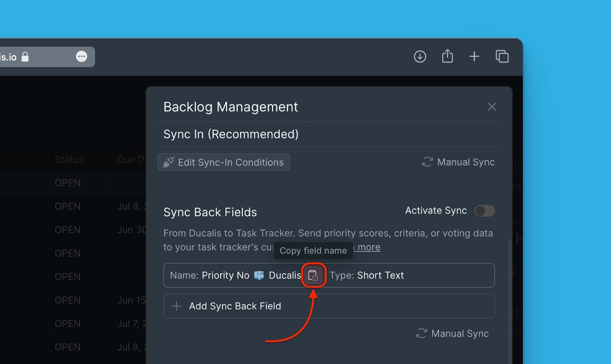Open the browser share icon

[448, 56]
